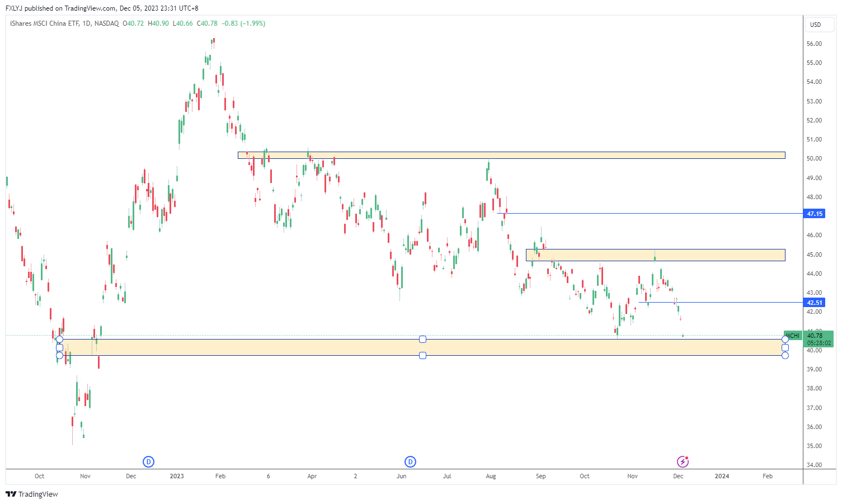Click the dividend D marker near June
The height and width of the screenshot is (504, 842).
[410, 461]
